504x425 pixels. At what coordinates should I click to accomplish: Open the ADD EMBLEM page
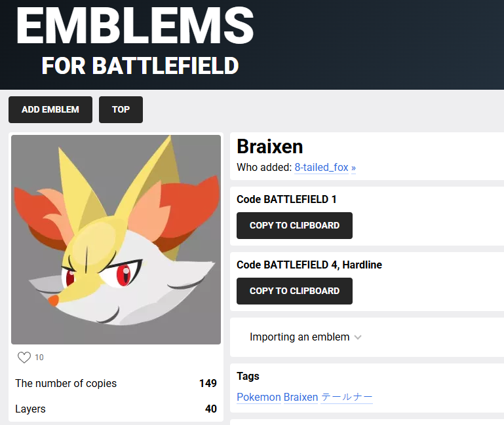50,109
